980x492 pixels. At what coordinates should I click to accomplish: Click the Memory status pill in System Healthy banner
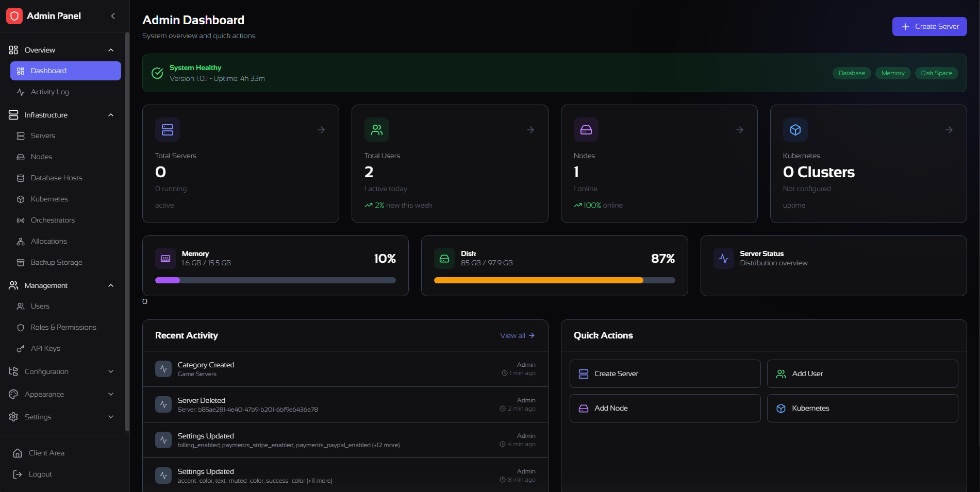893,73
